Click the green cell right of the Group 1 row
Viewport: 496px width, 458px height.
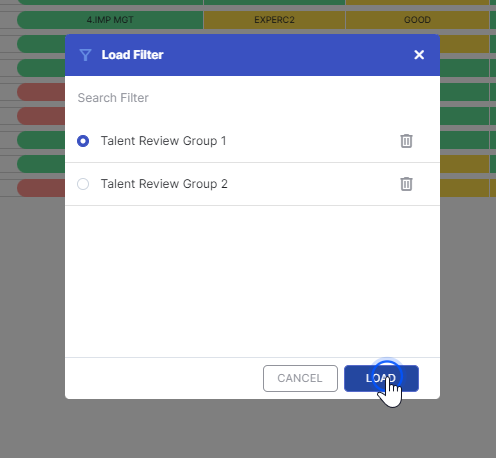pyautogui.click(x=464, y=140)
